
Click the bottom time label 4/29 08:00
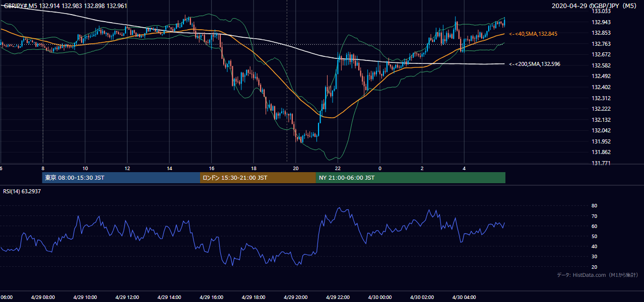43,297
